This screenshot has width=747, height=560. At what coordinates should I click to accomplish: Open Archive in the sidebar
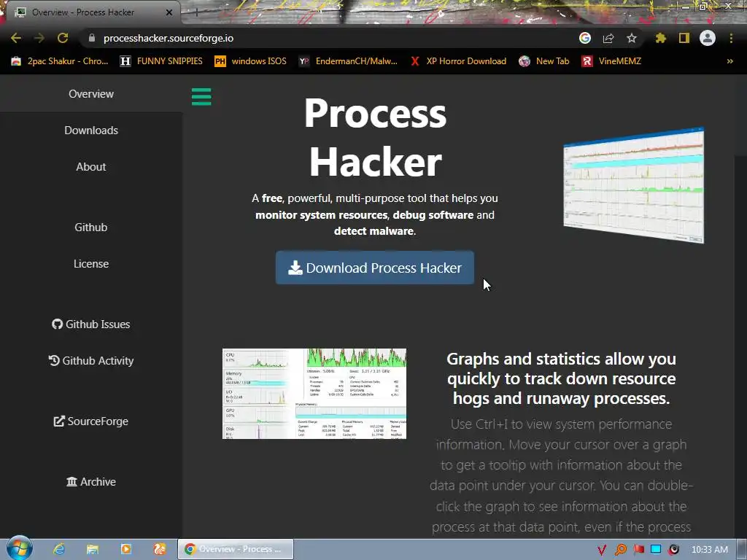tap(91, 482)
